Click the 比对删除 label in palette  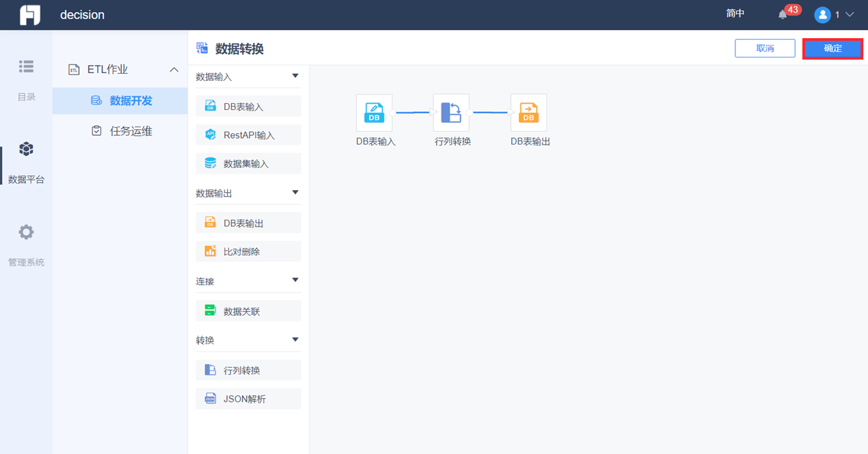[x=242, y=252]
